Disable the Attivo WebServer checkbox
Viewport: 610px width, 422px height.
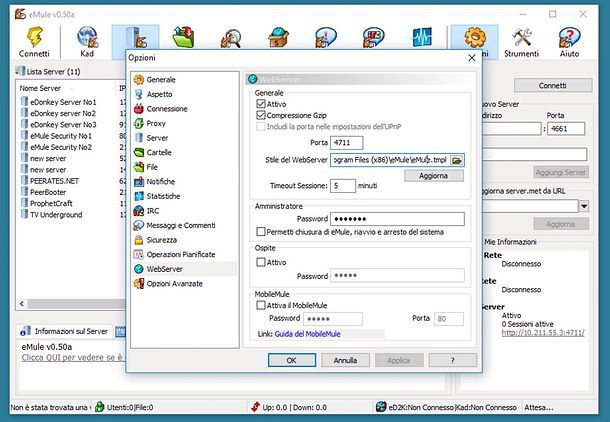[x=262, y=103]
